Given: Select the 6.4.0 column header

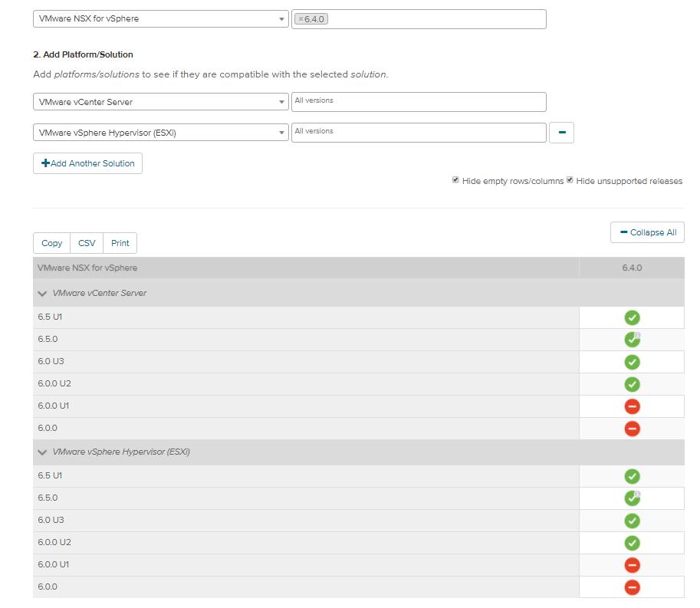Looking at the screenshot, I should click(632, 268).
